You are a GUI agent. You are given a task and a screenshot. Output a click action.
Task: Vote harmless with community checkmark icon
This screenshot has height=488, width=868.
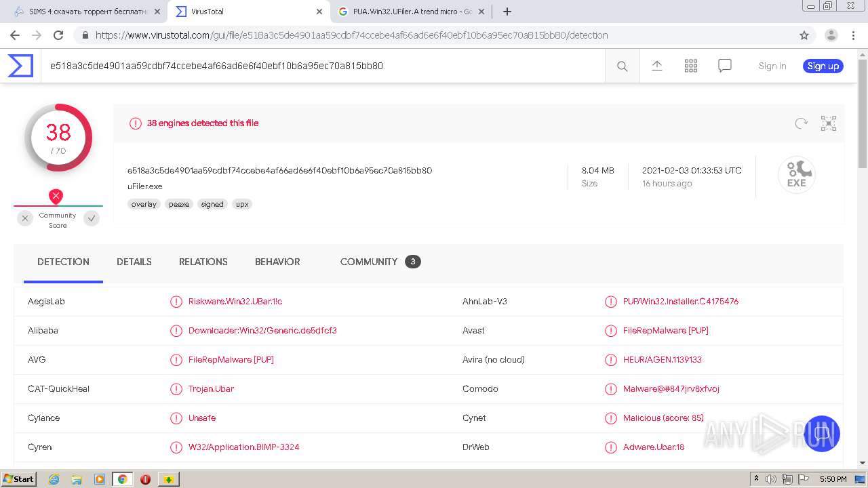coord(92,218)
